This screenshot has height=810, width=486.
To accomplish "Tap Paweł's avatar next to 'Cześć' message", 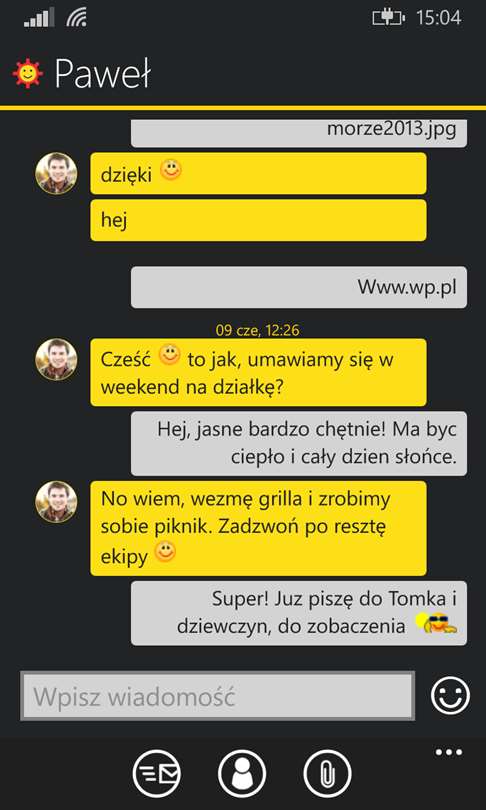I will (56, 359).
